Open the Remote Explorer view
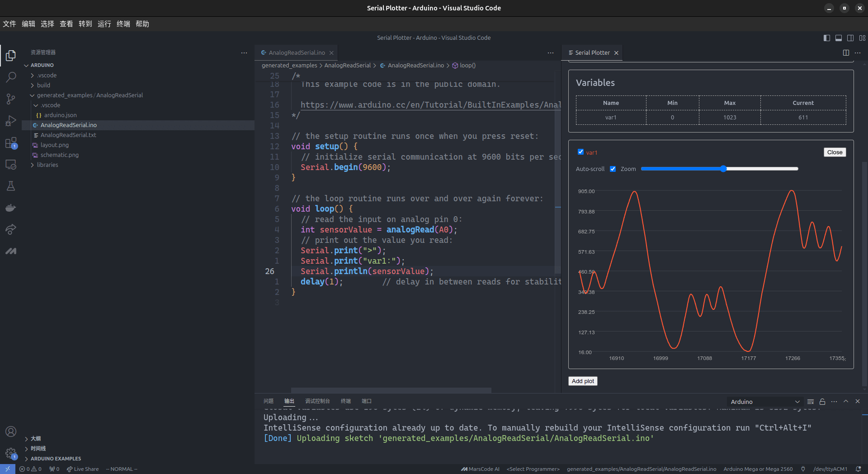The width and height of the screenshot is (868, 474). (x=11, y=165)
